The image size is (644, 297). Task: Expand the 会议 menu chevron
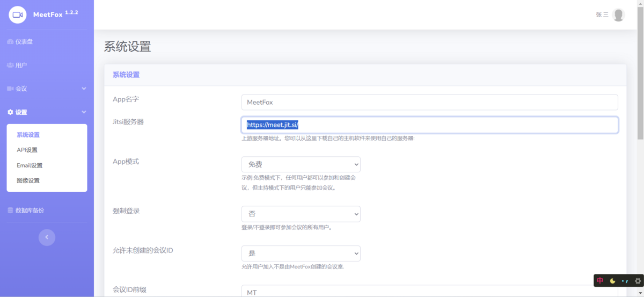(84, 89)
